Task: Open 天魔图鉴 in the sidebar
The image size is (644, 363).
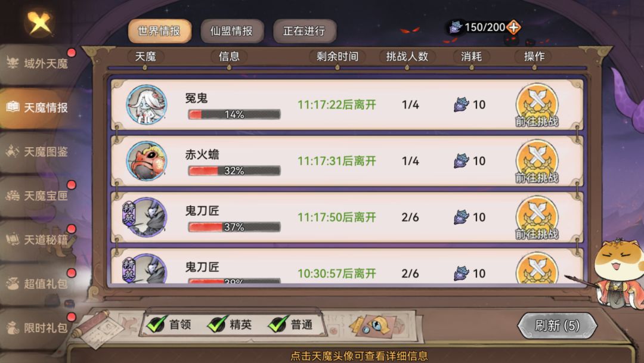Action: (x=39, y=152)
